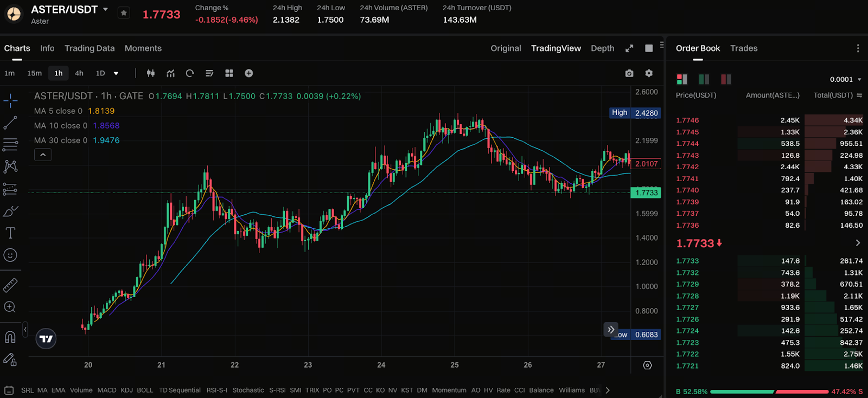This screenshot has width=868, height=398.
Task: Open the 0.0001 price precision dropdown
Action: click(845, 79)
